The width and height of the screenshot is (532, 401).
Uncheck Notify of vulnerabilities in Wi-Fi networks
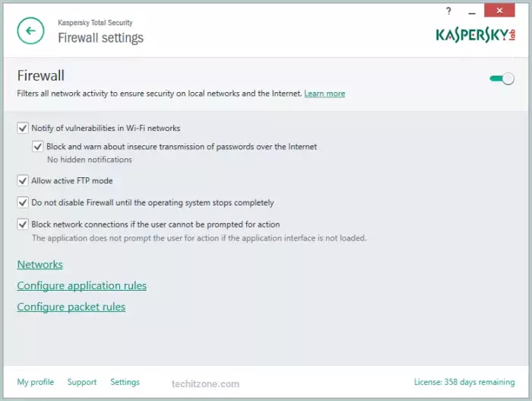(23, 128)
